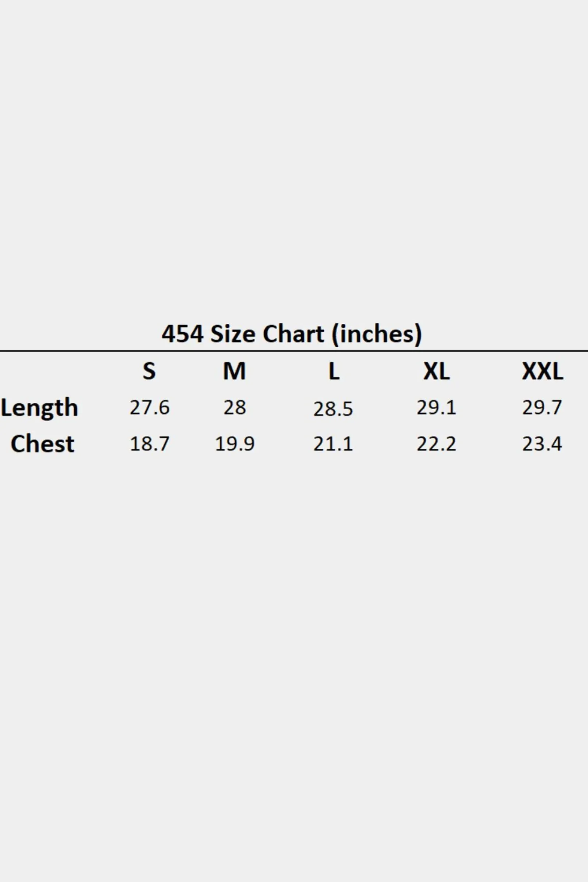The width and height of the screenshot is (588, 882).
Task: Click the 28 length value for M
Action: 235,407
